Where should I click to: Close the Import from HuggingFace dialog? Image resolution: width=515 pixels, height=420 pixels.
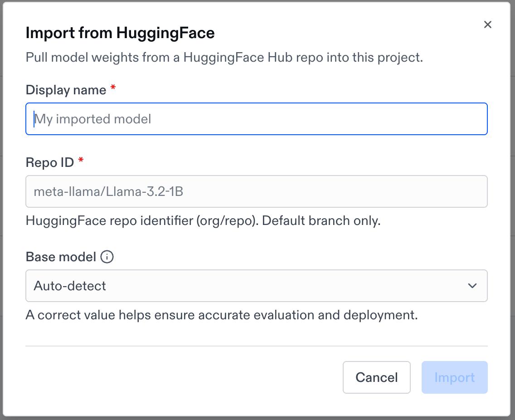tap(487, 24)
